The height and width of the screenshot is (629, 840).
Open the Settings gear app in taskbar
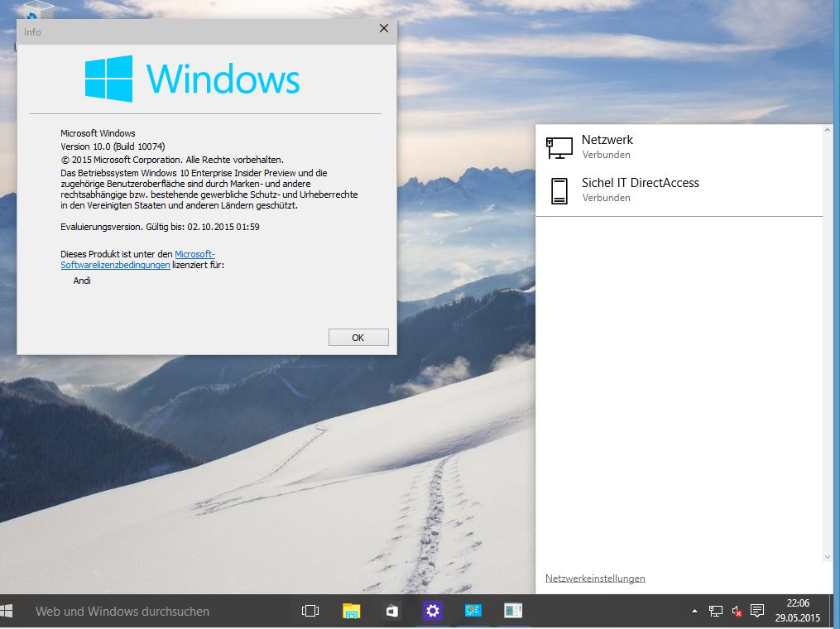[x=432, y=611]
